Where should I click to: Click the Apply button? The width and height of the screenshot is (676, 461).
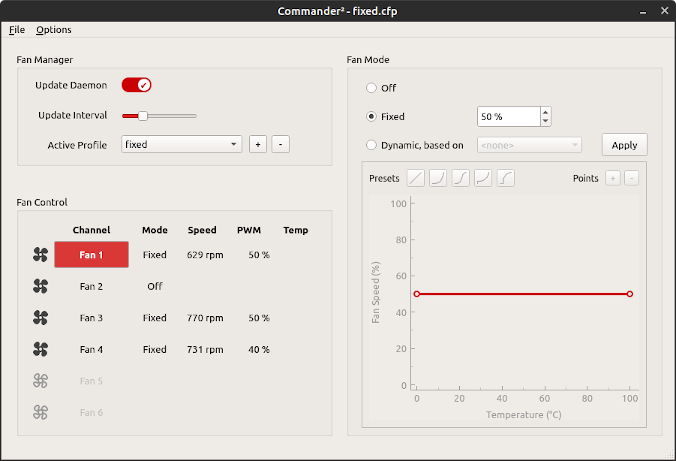coord(625,145)
